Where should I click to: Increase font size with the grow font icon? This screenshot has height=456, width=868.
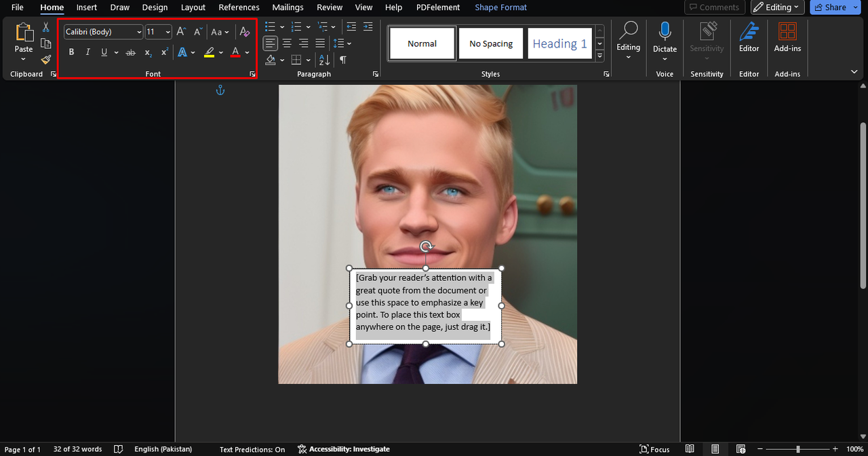(181, 32)
